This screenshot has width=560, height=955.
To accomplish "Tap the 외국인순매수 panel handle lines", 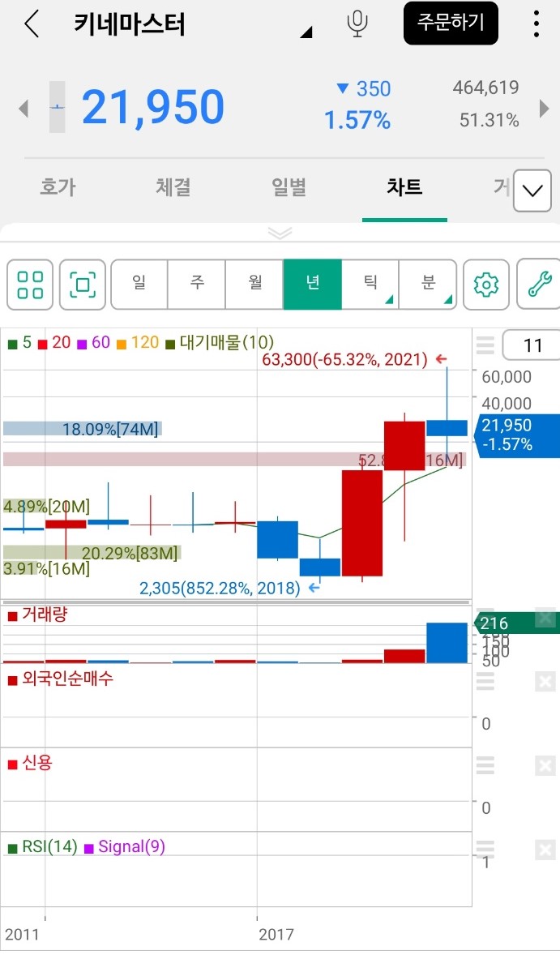I will (485, 682).
